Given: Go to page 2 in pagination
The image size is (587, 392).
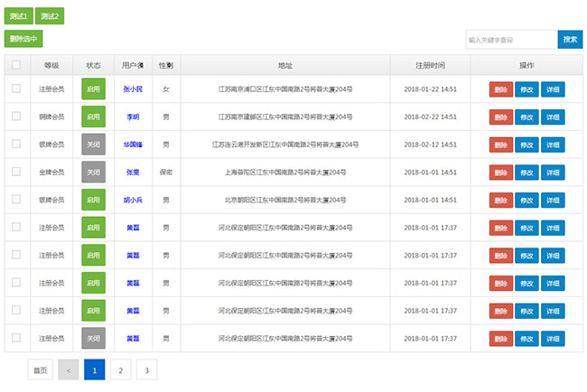Looking at the screenshot, I should (121, 369).
